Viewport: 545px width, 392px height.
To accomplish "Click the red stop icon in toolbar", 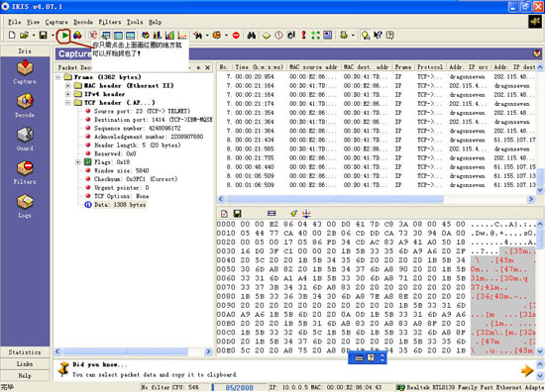I will (236, 35).
